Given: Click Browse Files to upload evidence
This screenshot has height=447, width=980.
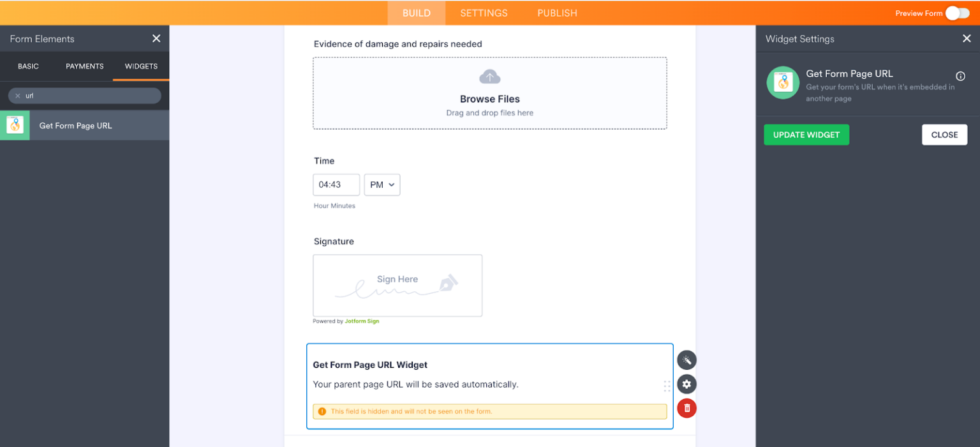Looking at the screenshot, I should pos(489,99).
